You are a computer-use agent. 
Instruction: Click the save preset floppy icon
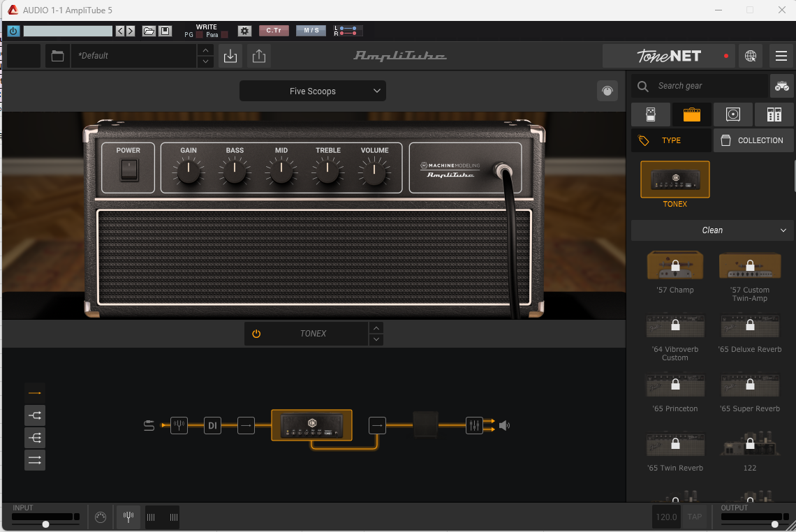coord(165,31)
